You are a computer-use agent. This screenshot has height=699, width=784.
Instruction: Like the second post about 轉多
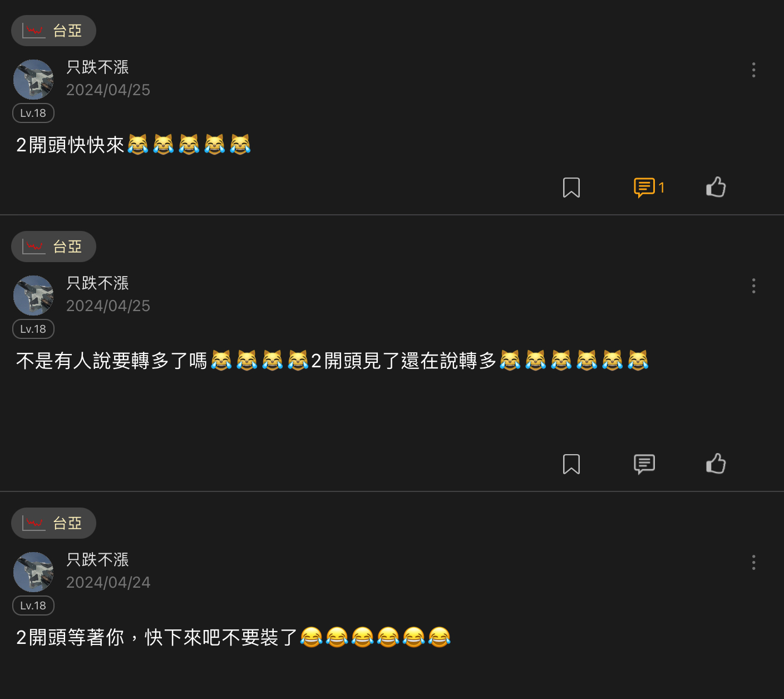pyautogui.click(x=716, y=464)
